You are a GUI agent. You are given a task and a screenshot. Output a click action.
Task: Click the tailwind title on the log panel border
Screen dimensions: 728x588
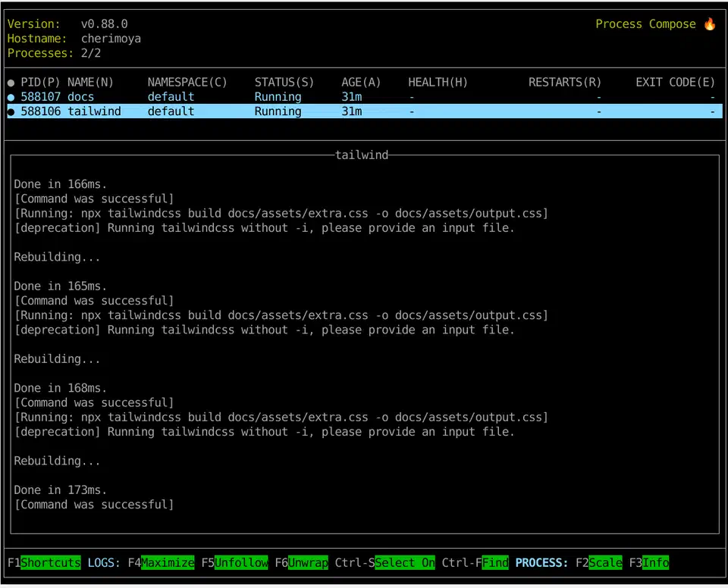pos(362,155)
